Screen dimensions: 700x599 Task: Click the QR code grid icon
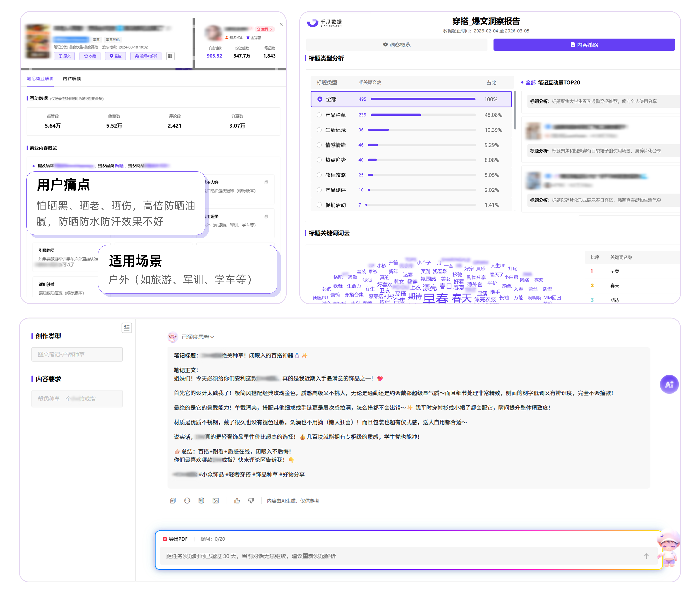pos(170,56)
